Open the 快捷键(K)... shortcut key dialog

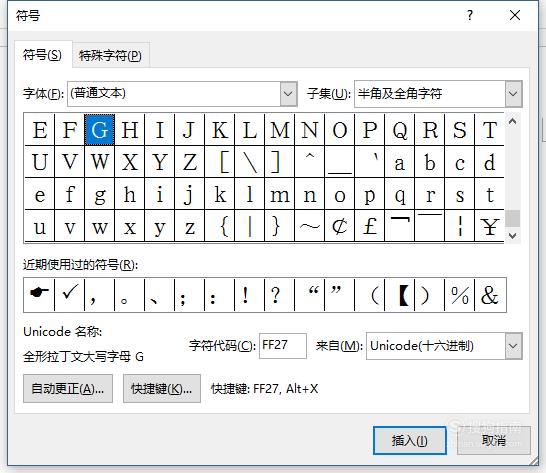point(162,389)
